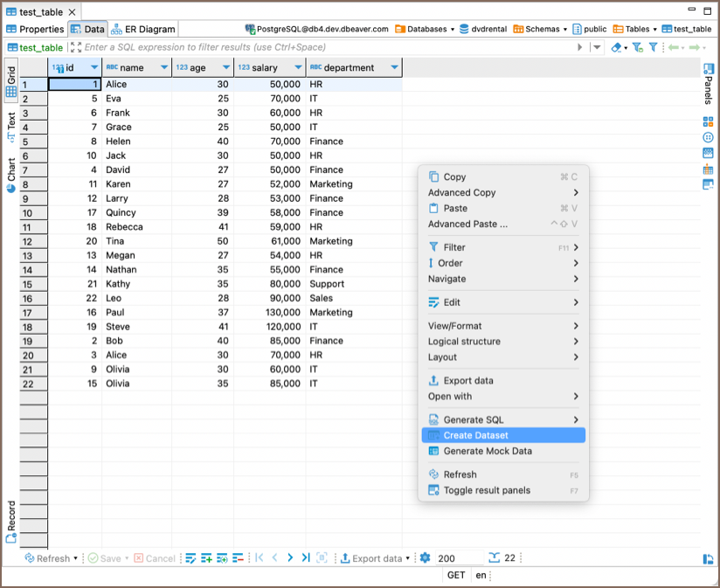Click the eraser clear-filter icon
The image size is (720, 588).
[x=617, y=47]
